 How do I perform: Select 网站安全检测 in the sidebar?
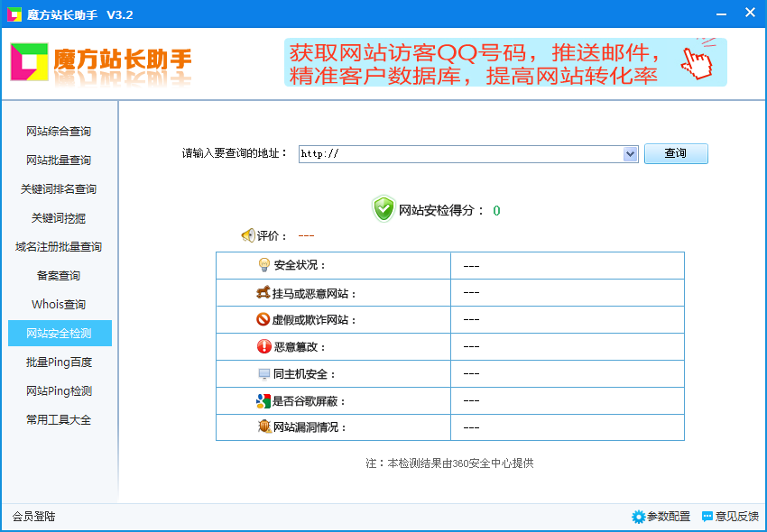pyautogui.click(x=60, y=333)
